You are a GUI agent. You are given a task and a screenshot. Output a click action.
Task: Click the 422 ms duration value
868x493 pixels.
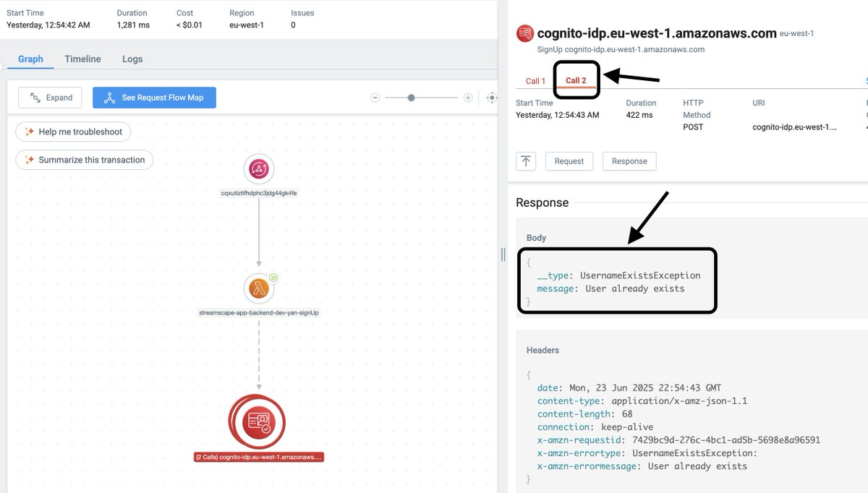coord(639,115)
